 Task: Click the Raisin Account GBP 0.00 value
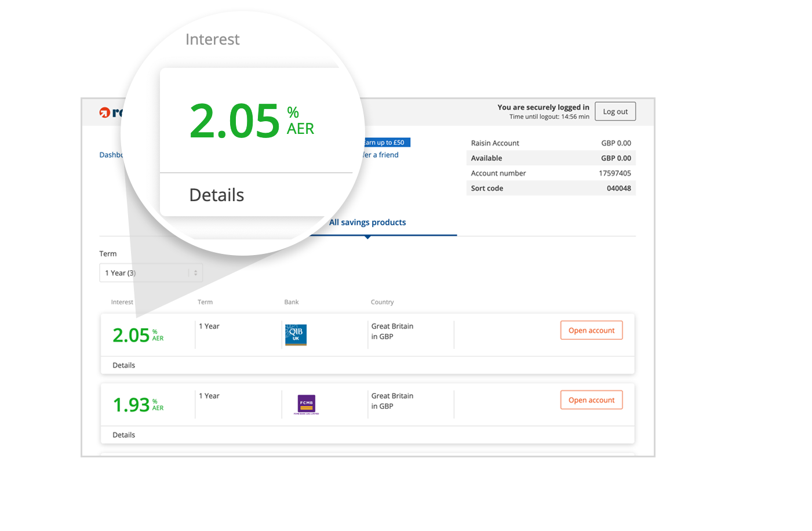pos(616,143)
